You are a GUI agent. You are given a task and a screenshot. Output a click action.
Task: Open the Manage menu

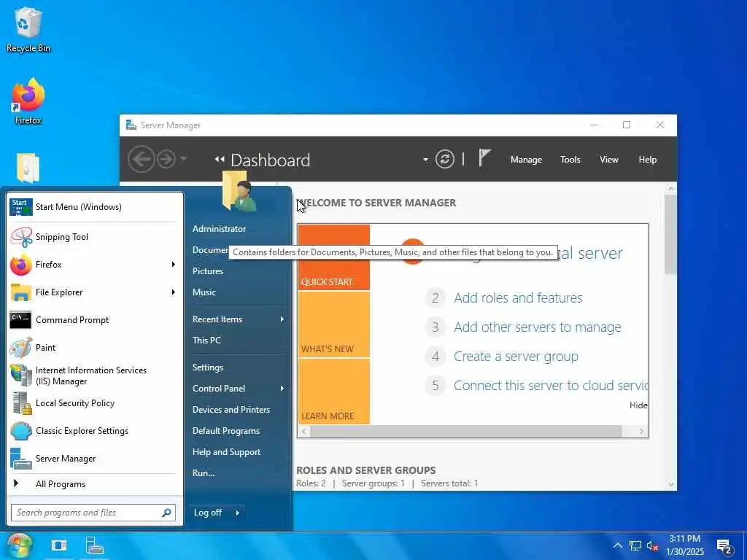[526, 160]
